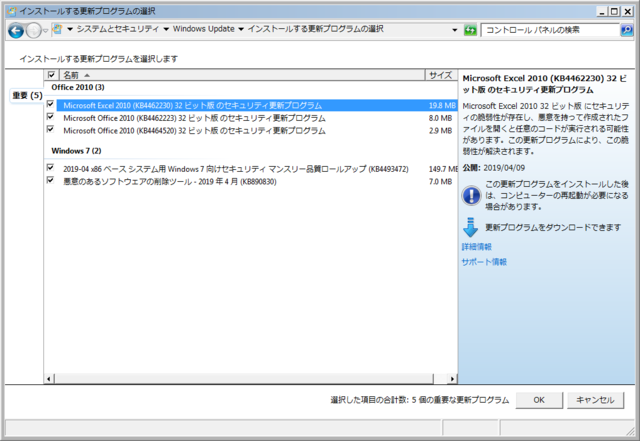Screen dimensions: 640x441
Task: Select Microsoft Excel 2010 (KB4462230) row
Action: 257,105
